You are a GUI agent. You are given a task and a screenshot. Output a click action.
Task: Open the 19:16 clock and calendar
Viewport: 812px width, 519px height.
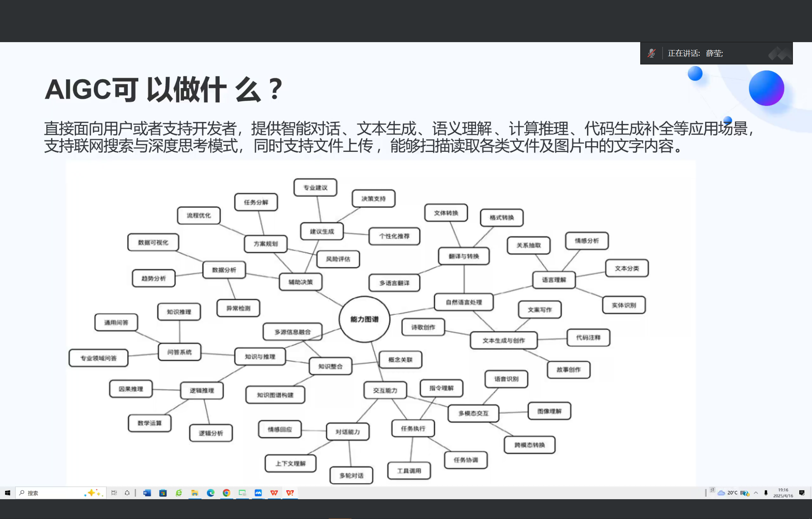783,493
